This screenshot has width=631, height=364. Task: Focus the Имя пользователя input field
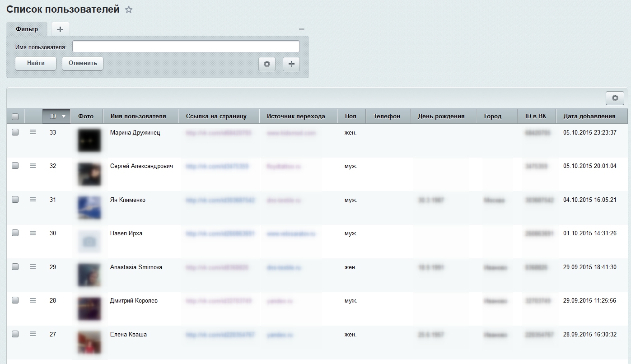186,47
